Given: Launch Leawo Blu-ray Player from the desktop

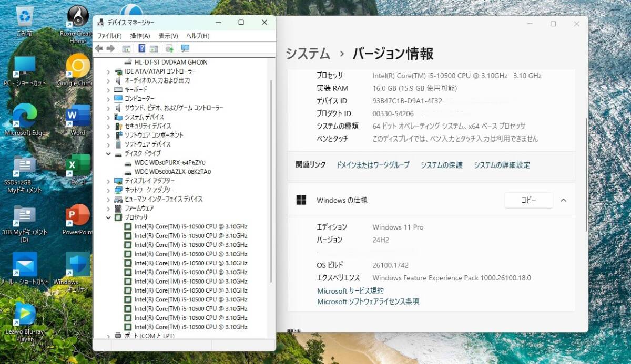Looking at the screenshot, I should tap(25, 321).
